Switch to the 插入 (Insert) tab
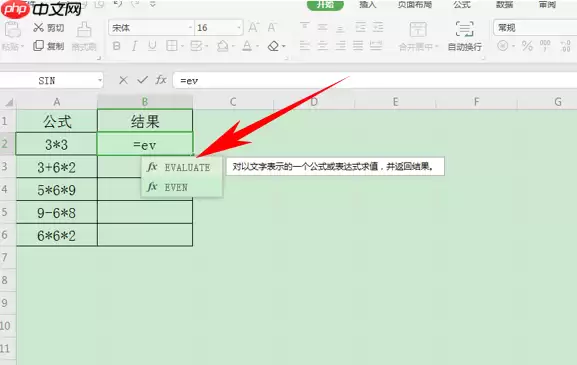The height and width of the screenshot is (365, 577). click(367, 4)
